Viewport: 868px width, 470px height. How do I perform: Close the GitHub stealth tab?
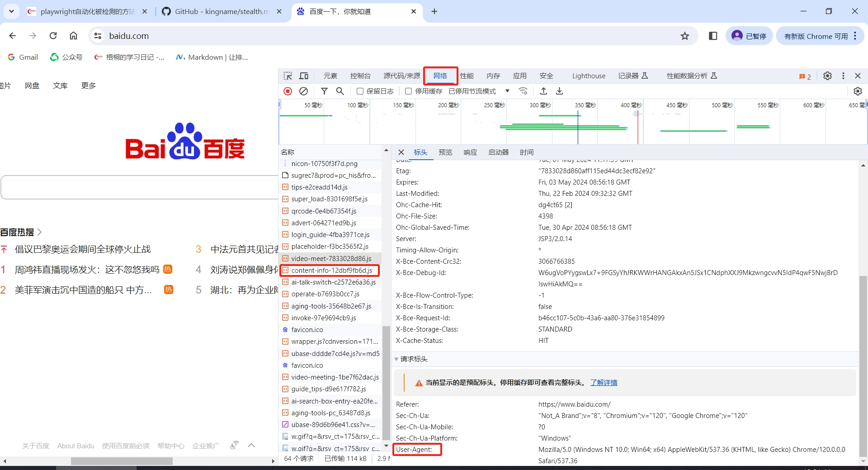point(279,11)
